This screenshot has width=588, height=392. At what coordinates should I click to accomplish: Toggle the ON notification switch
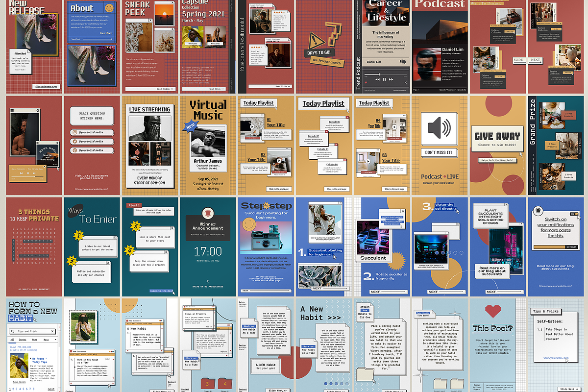(x=574, y=214)
